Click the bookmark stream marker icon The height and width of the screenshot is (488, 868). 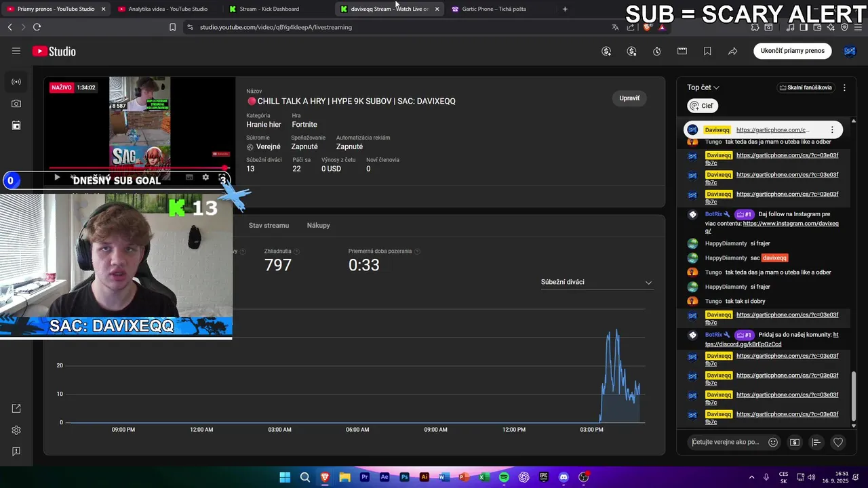707,52
